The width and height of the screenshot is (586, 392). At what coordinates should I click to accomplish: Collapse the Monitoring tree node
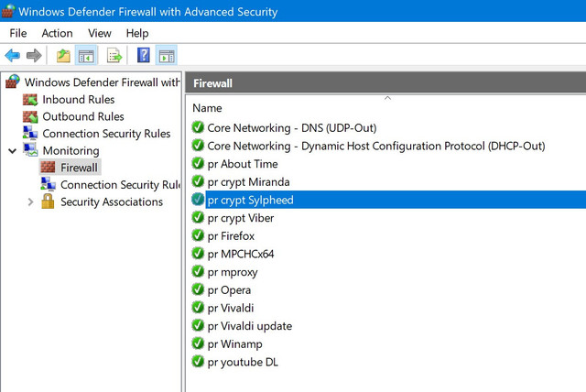pyautogui.click(x=12, y=151)
